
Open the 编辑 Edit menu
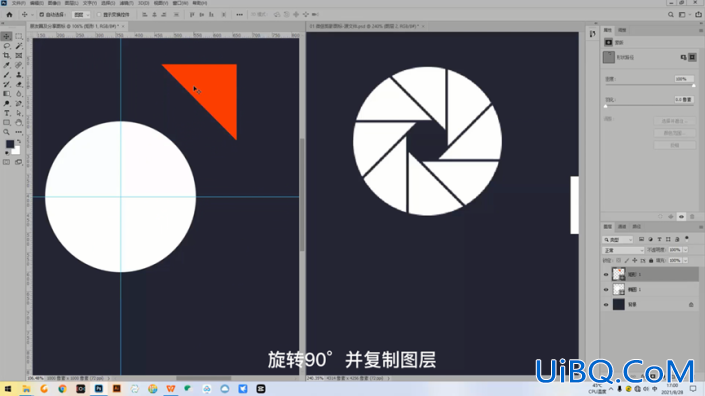[36, 3]
